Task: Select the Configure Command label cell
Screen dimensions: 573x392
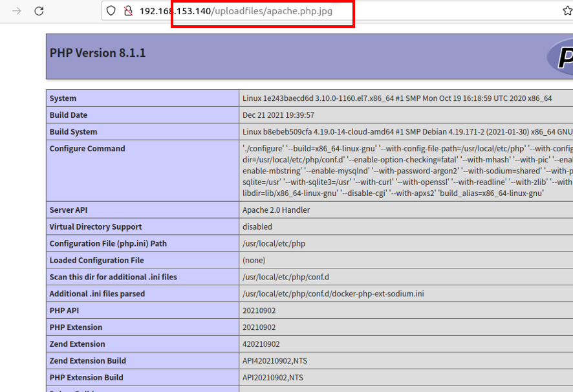Action: pos(87,149)
